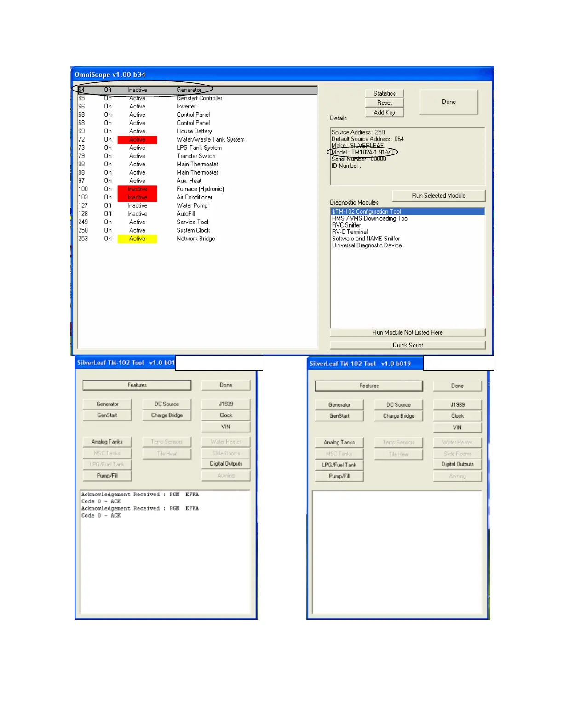Click Analog Tanks in right TM-102 b019 window
This screenshot has width=563, height=728.
point(339,442)
